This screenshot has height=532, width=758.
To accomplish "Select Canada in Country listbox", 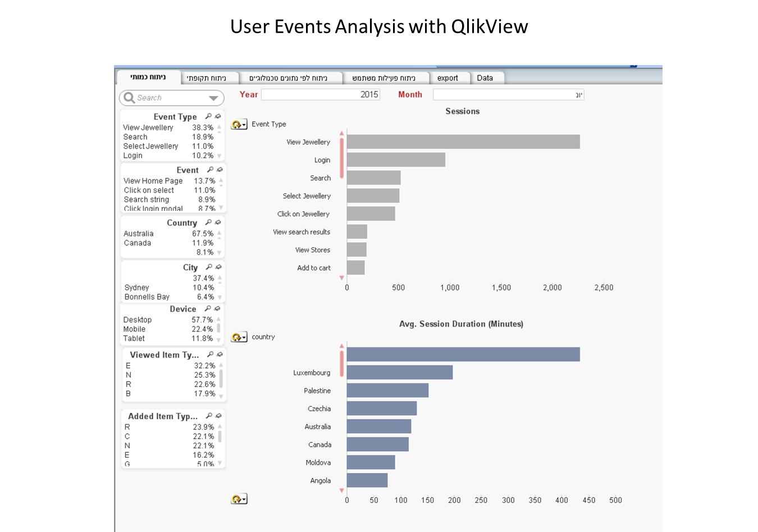I will (x=168, y=243).
